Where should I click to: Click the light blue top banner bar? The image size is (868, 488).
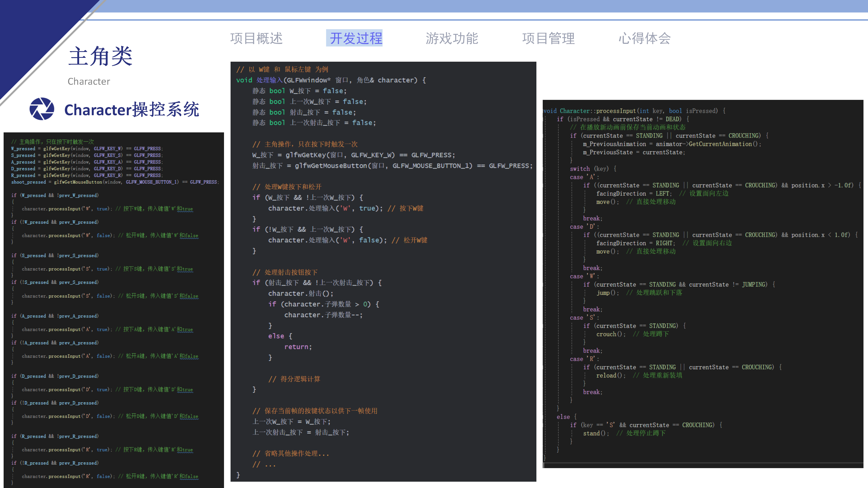point(472,6)
